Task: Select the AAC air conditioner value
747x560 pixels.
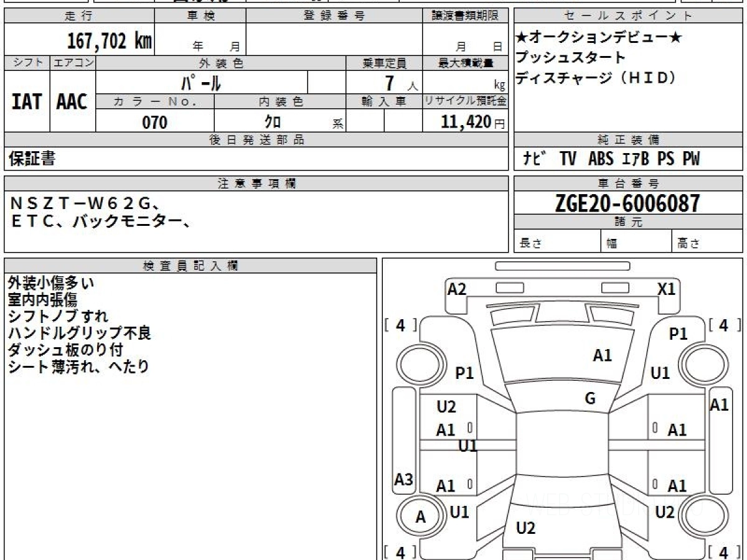Action: coord(72,101)
